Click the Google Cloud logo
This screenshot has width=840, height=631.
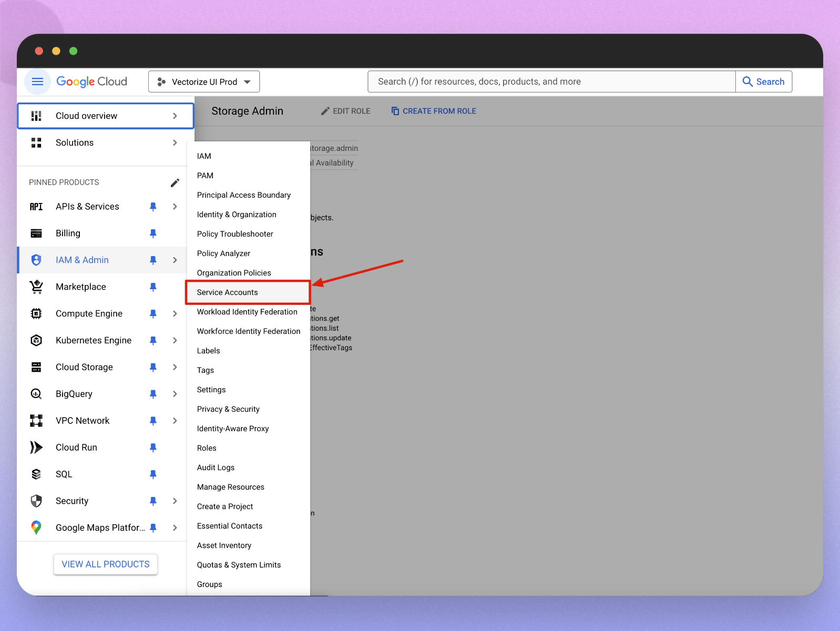91,82
